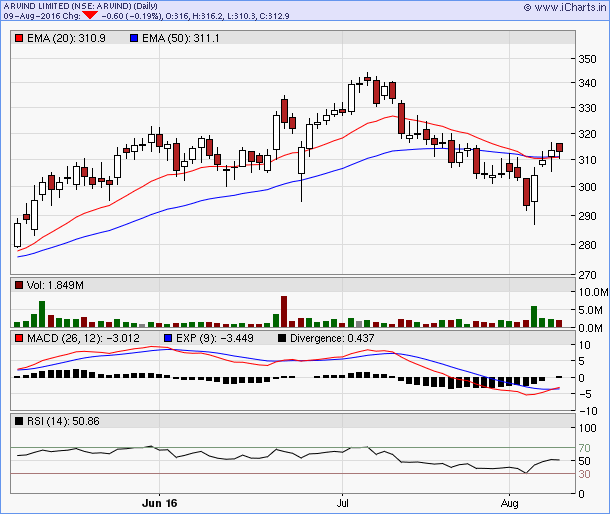
Task: Click the dark red Vol legend swatch
Action: click(19, 286)
